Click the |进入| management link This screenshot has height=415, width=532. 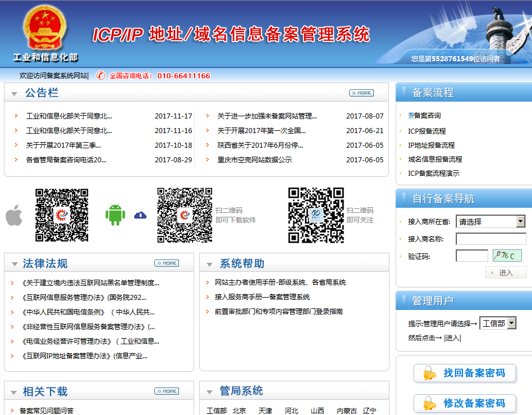(452, 338)
